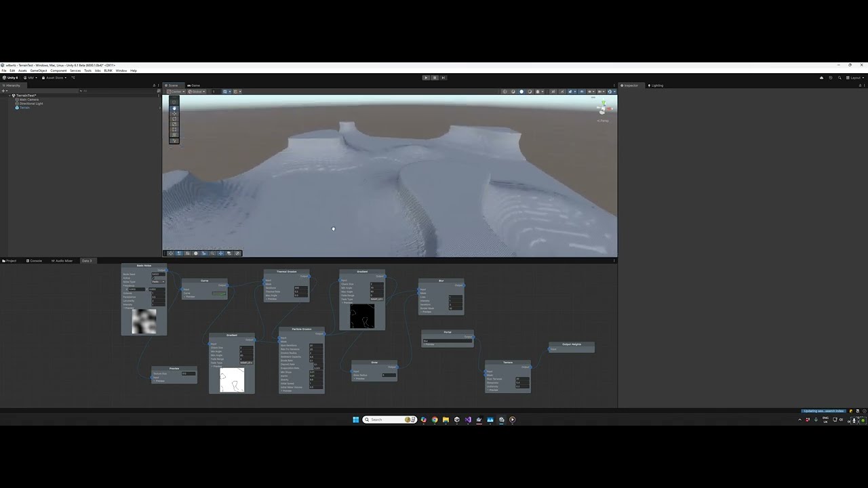Open the Asset Store dropdown
This screenshot has width=868, height=488.
point(55,77)
